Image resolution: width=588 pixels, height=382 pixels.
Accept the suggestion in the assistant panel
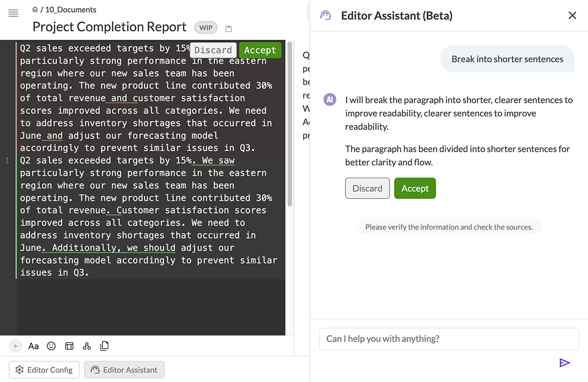point(415,189)
